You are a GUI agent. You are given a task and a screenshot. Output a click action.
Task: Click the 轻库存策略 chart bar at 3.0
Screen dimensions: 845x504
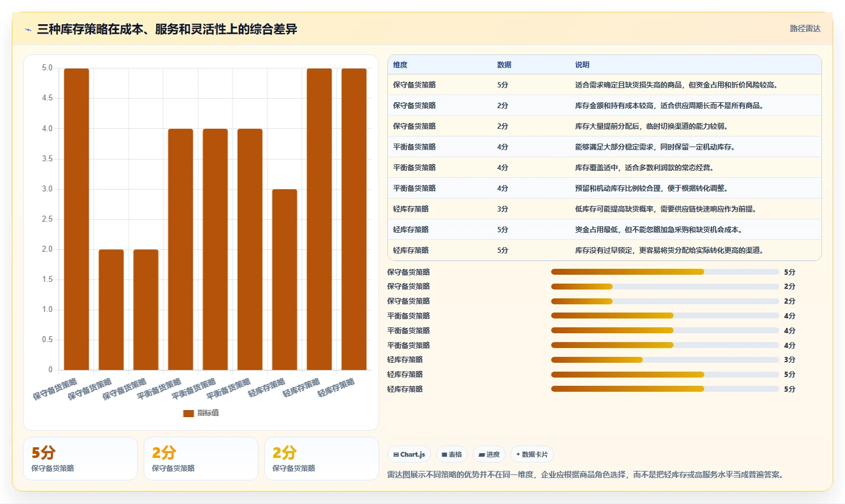tap(284, 279)
